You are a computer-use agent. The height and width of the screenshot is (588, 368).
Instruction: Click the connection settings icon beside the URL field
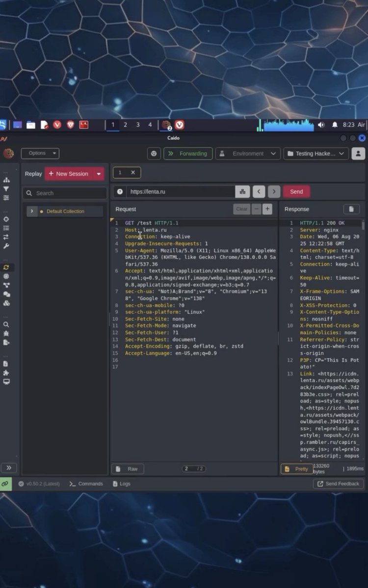tap(242, 192)
